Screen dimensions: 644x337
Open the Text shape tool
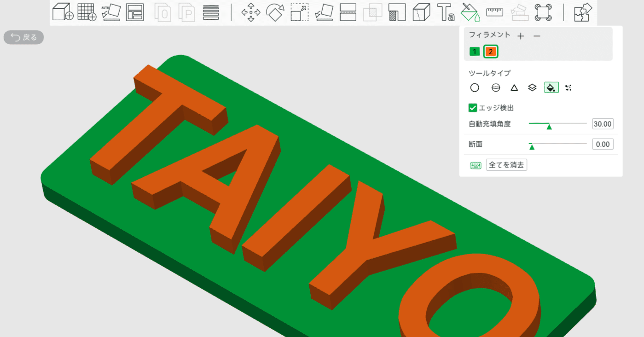tap(446, 12)
